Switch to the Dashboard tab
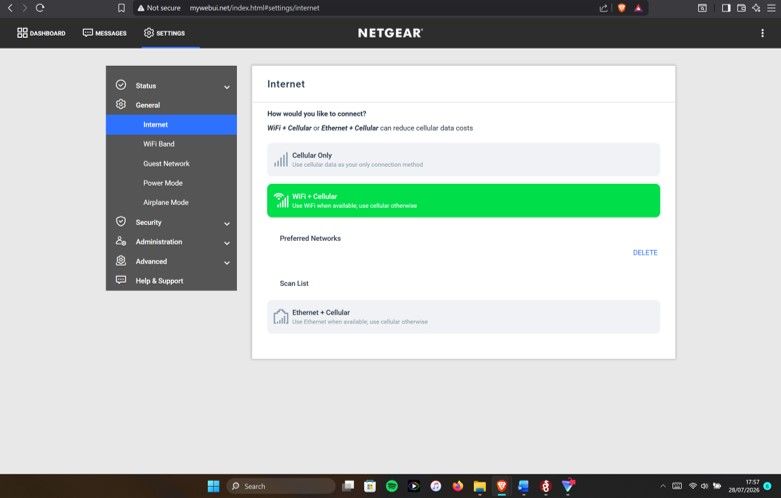This screenshot has width=781, height=498. [41, 33]
